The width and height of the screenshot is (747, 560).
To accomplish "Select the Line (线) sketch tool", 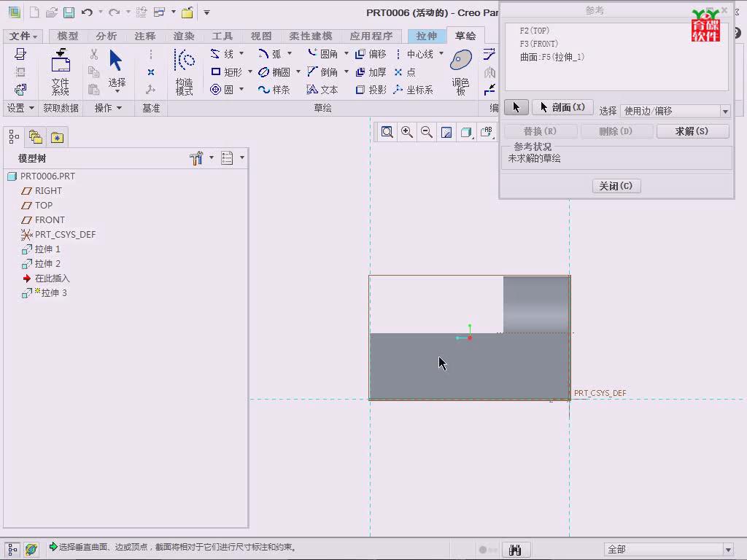I will (222, 54).
